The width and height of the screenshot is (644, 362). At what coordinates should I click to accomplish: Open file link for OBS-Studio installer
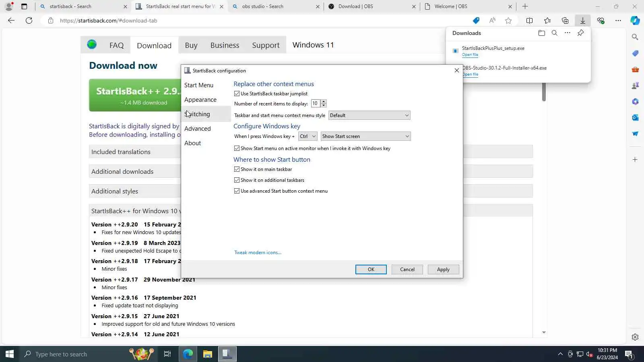click(x=470, y=74)
